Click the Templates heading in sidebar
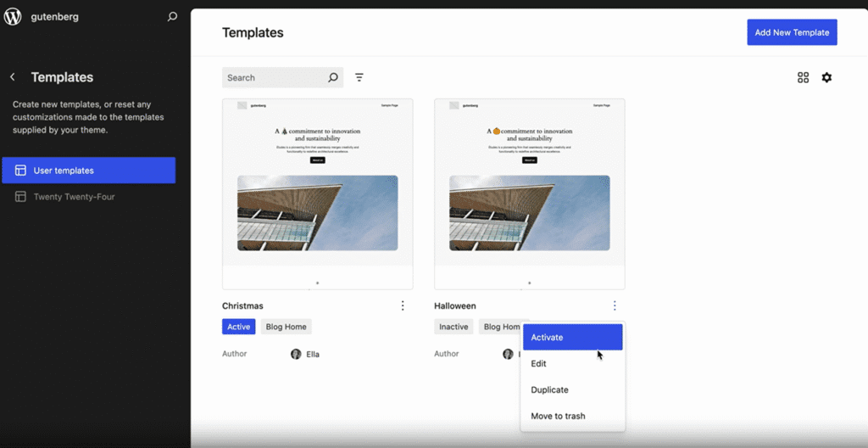868x448 pixels. (62, 77)
